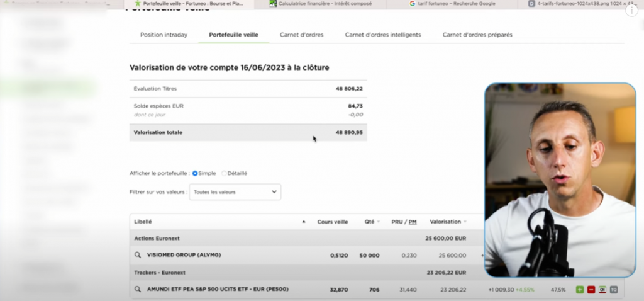Screen dimensions: 644x301
Task: Click the magnifier icon beside AMUNDI ETF PEA
Action: 137,290
